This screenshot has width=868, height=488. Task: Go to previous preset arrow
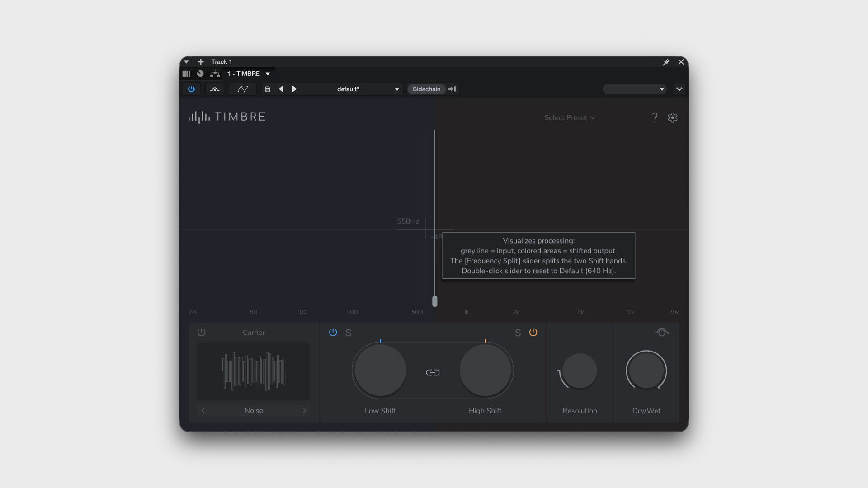[281, 89]
